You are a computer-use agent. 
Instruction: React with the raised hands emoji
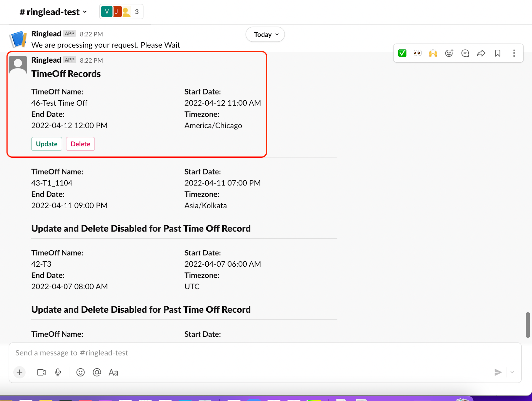point(433,53)
